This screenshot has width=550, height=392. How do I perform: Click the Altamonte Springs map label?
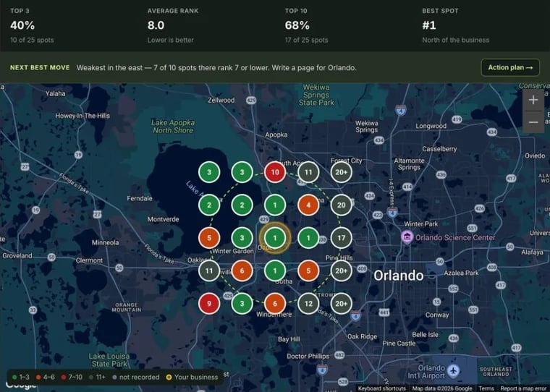409,163
